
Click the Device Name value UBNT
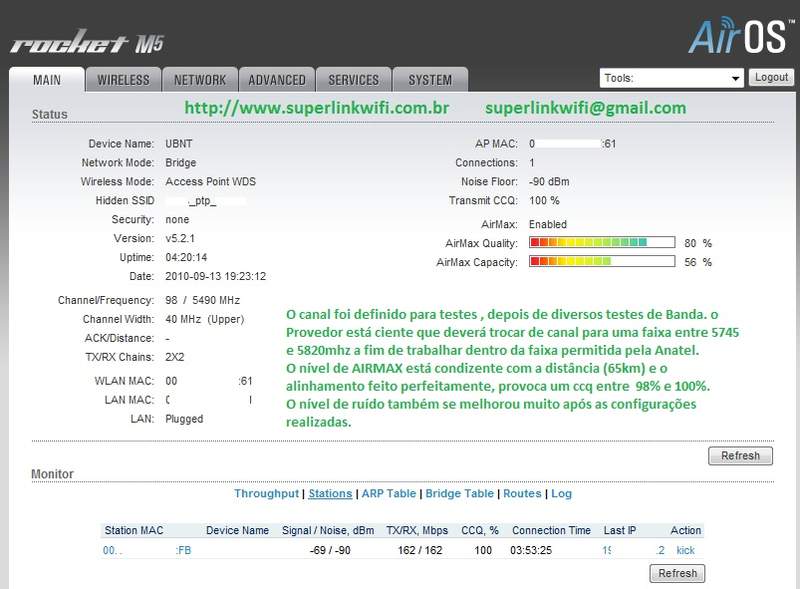pyautogui.click(x=179, y=144)
